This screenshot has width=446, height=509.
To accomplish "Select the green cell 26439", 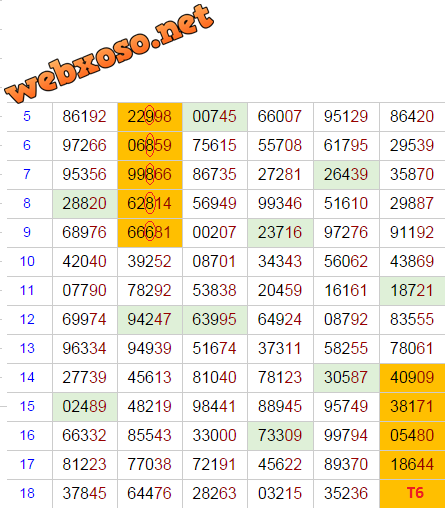I will point(346,174).
